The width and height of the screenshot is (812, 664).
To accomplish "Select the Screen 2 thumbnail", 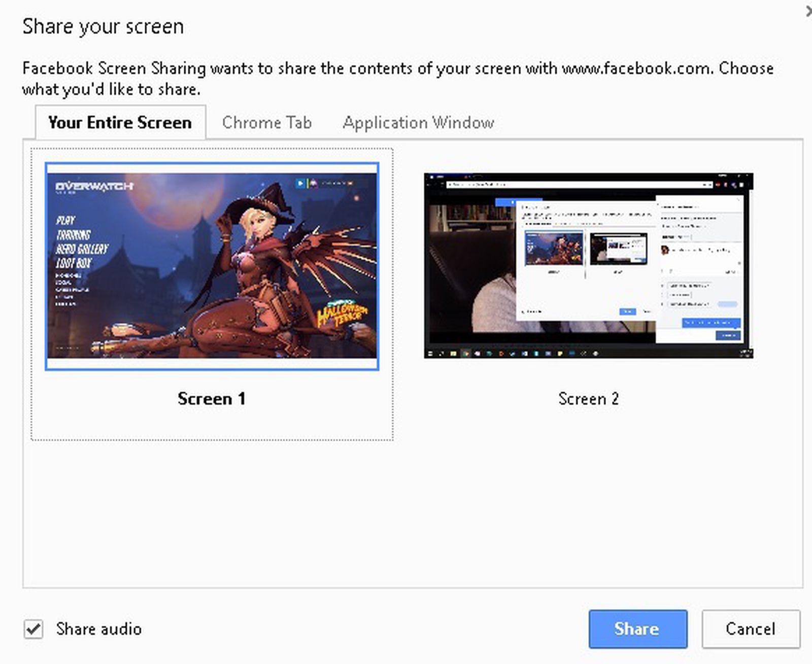I will [589, 265].
